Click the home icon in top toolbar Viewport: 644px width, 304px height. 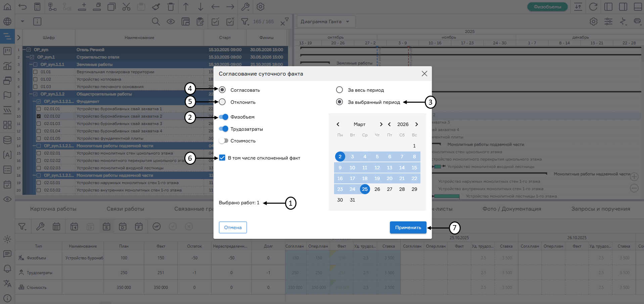click(x=7, y=7)
